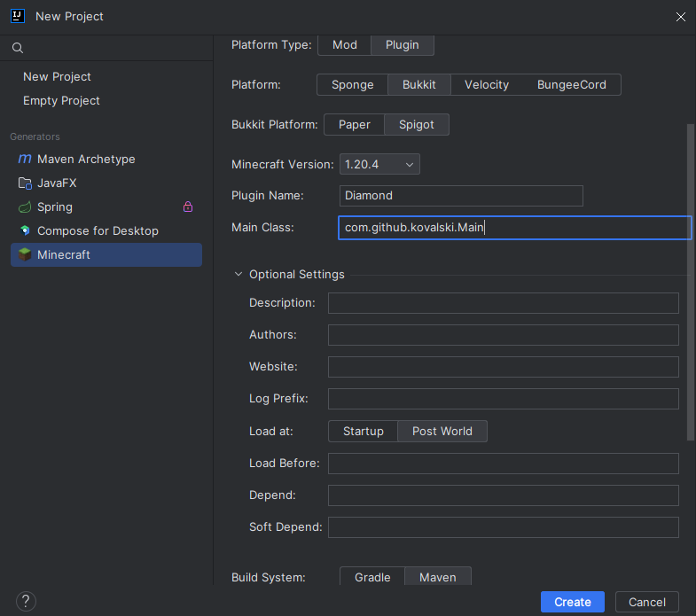Choose Velocity platform
696x616 pixels.
(x=487, y=85)
